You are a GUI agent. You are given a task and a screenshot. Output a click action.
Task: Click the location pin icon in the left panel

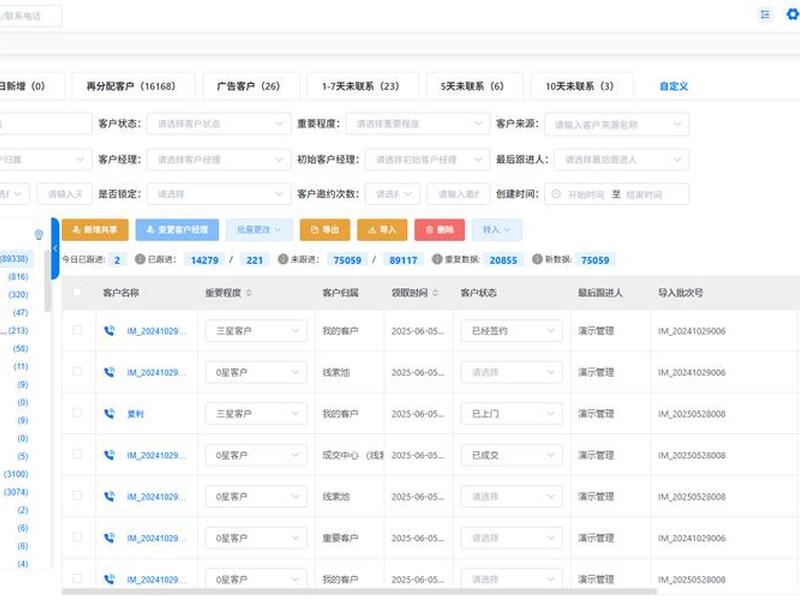39,235
